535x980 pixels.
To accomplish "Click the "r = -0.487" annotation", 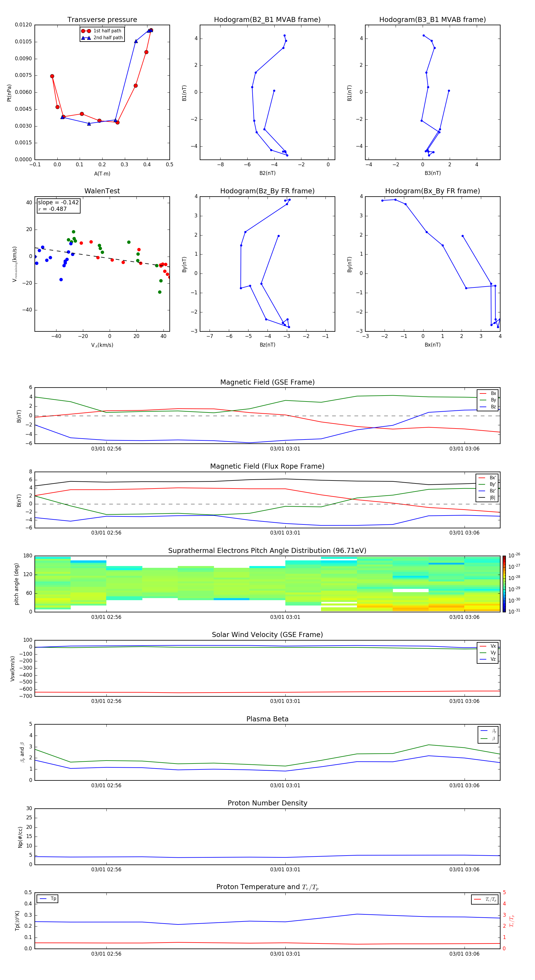I will [x=53, y=209].
